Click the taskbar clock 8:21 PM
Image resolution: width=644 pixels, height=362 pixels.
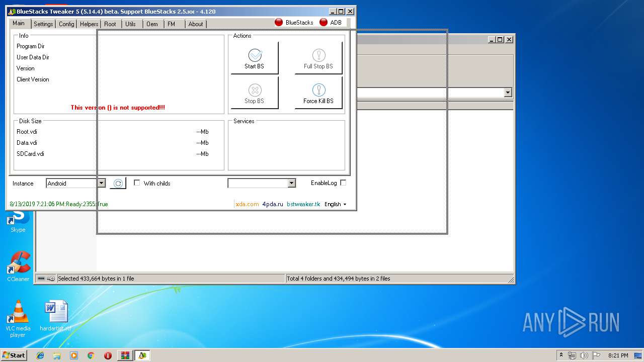(618, 355)
